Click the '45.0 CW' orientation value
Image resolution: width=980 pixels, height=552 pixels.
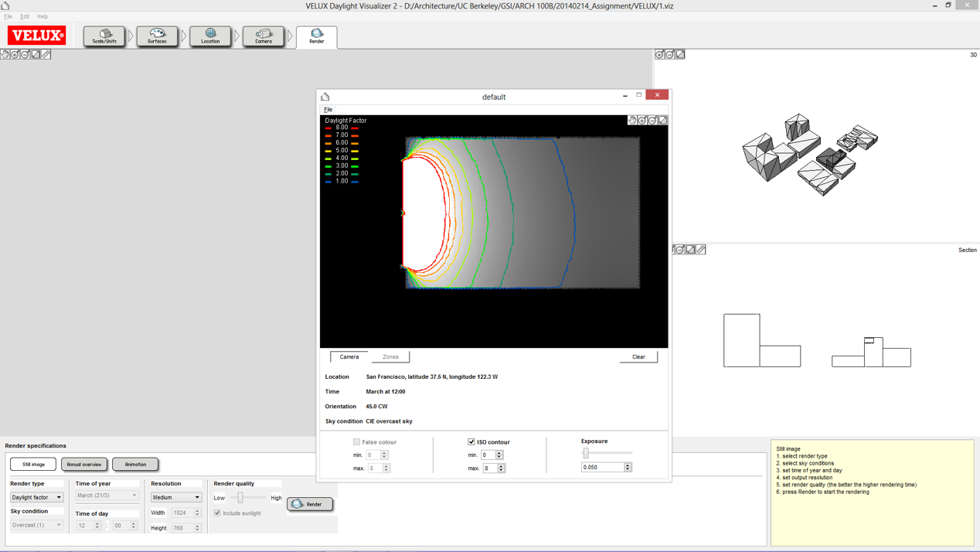[376, 407]
